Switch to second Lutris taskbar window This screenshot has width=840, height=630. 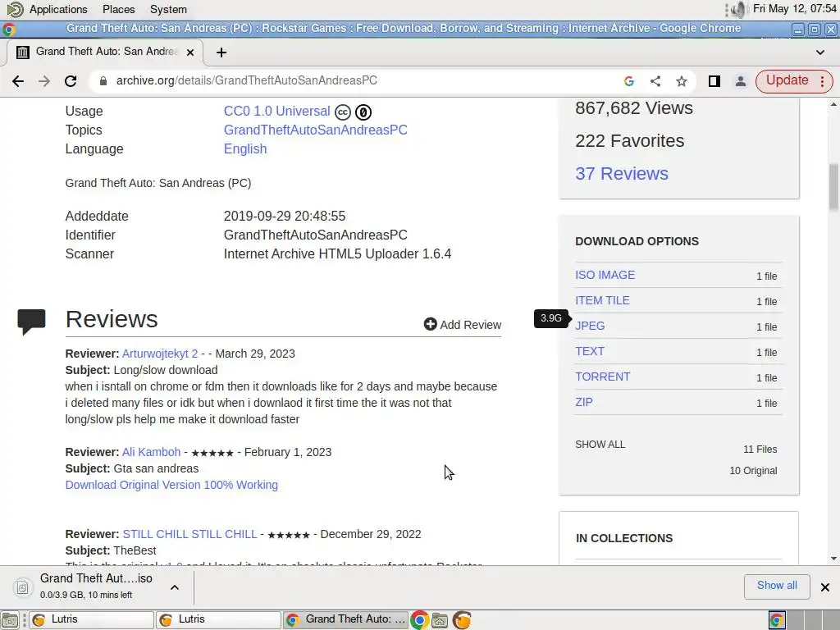[x=218, y=619]
